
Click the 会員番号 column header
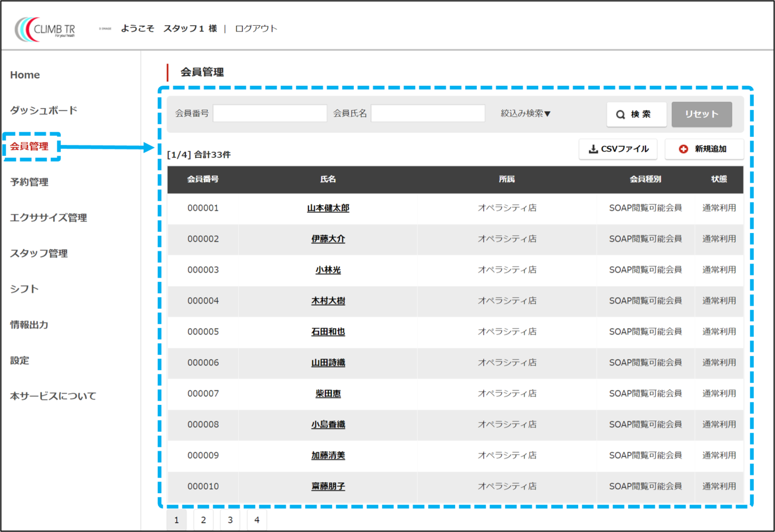click(203, 179)
